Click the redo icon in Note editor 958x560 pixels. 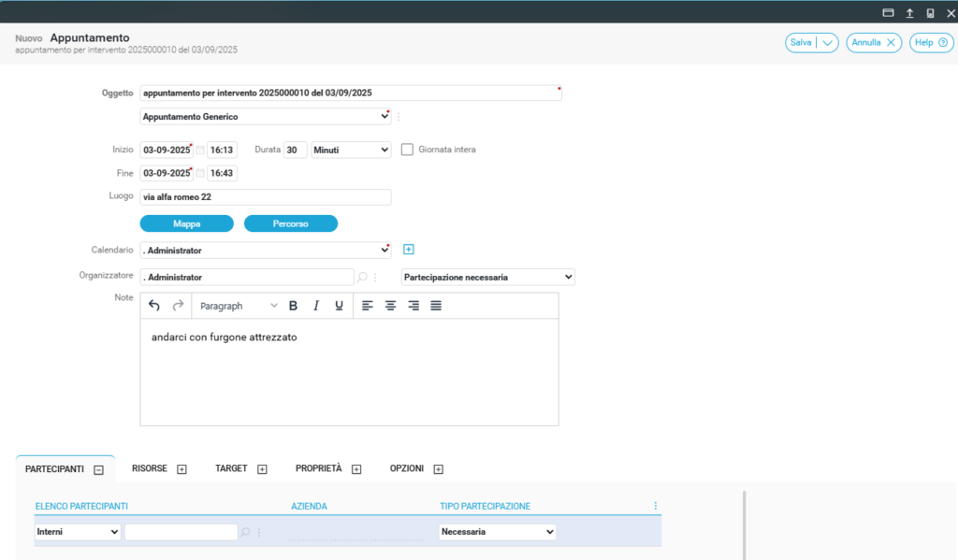tap(178, 306)
